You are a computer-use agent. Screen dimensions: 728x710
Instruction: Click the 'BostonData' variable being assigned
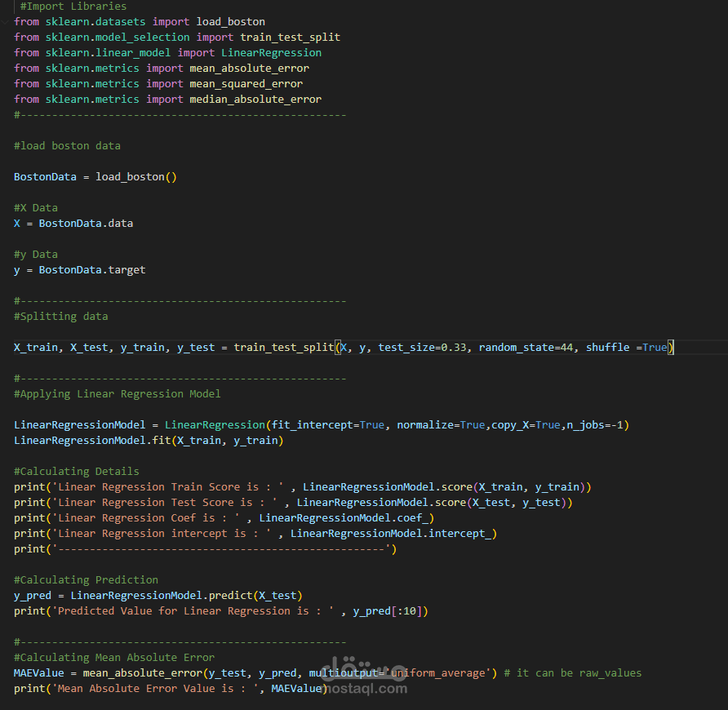point(45,177)
